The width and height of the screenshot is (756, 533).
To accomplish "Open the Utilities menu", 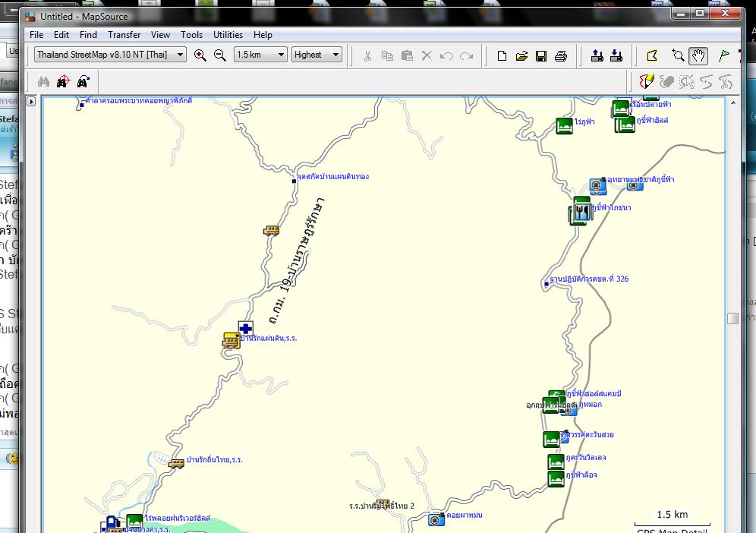I will pyautogui.click(x=228, y=35).
